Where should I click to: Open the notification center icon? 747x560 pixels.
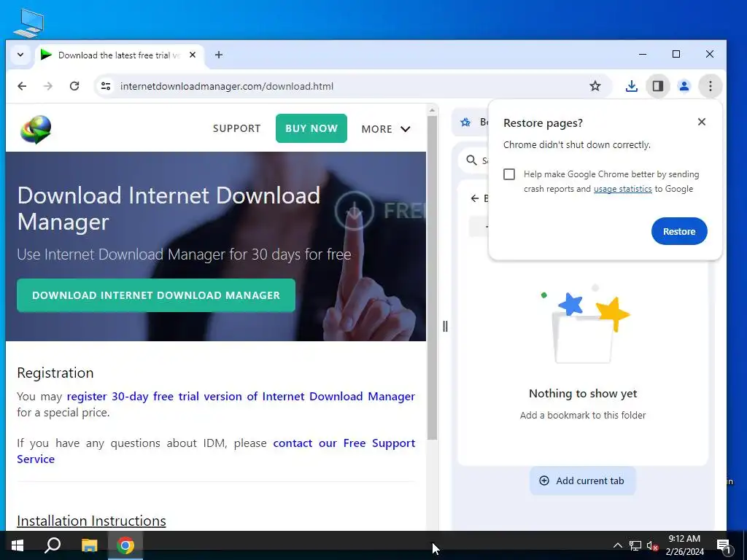point(724,546)
